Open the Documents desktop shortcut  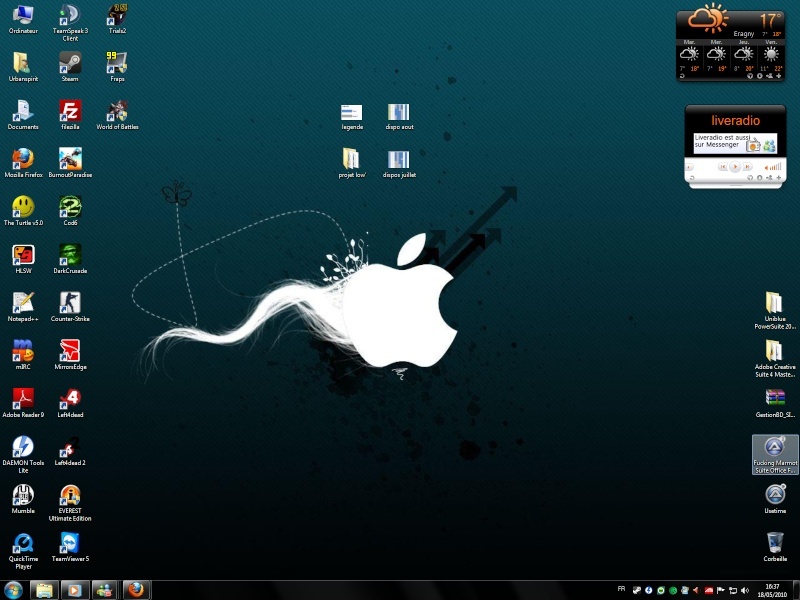pyautogui.click(x=23, y=115)
